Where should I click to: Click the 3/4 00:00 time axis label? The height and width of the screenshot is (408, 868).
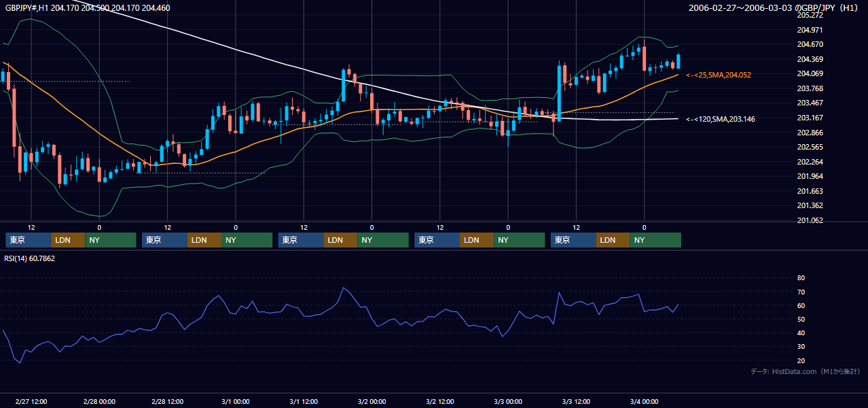[x=644, y=401]
